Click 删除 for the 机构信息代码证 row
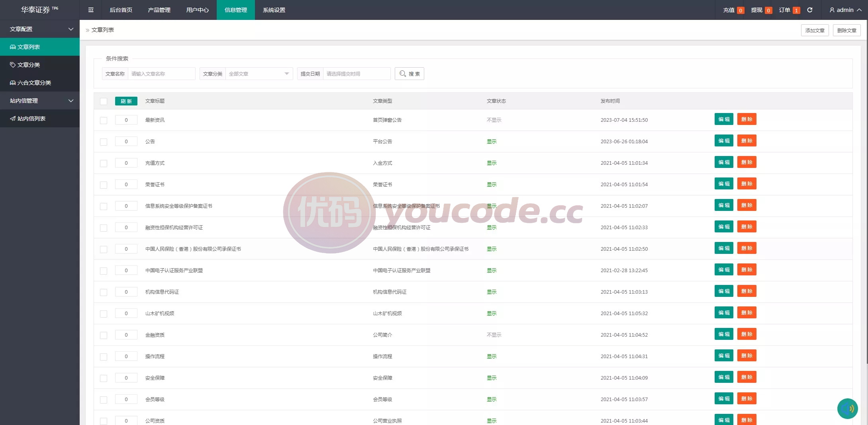The image size is (868, 425). click(747, 291)
